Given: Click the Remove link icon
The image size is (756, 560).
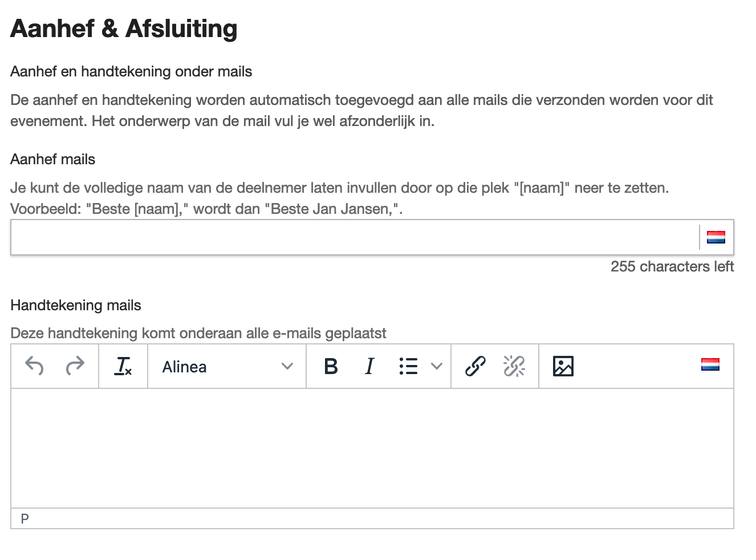Looking at the screenshot, I should [514, 367].
